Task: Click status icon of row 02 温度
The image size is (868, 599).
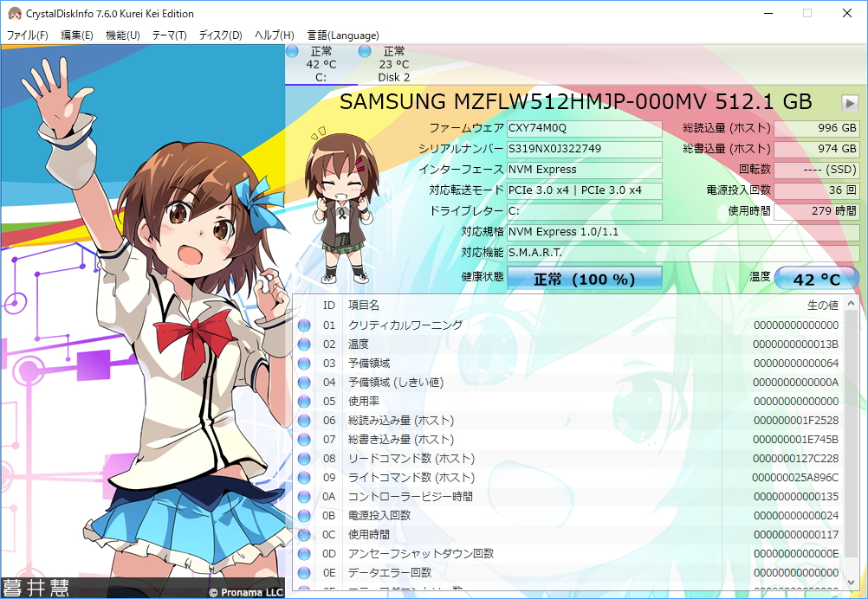Action: [x=304, y=345]
